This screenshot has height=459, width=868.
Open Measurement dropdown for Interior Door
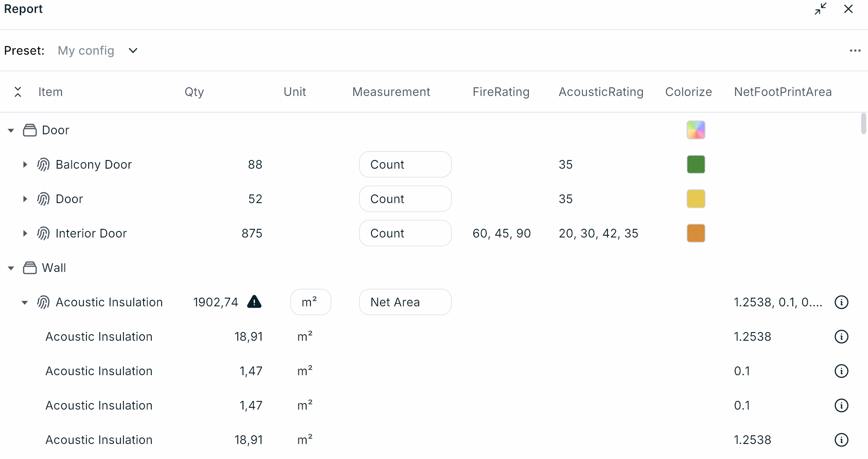(x=405, y=234)
